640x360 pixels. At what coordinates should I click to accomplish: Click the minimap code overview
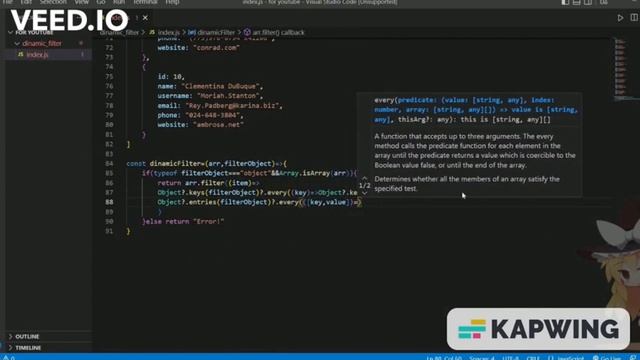(620, 69)
